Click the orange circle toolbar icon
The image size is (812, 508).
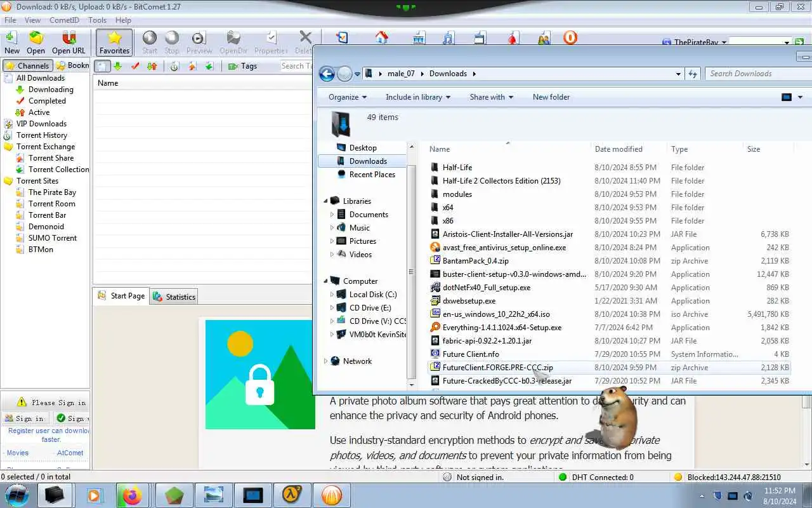(x=570, y=37)
